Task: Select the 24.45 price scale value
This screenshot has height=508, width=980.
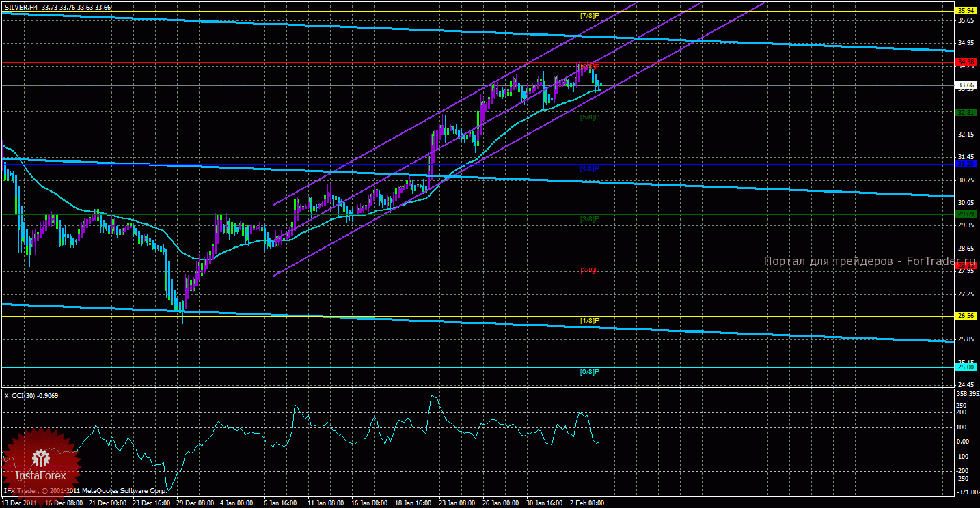Action: (966, 385)
